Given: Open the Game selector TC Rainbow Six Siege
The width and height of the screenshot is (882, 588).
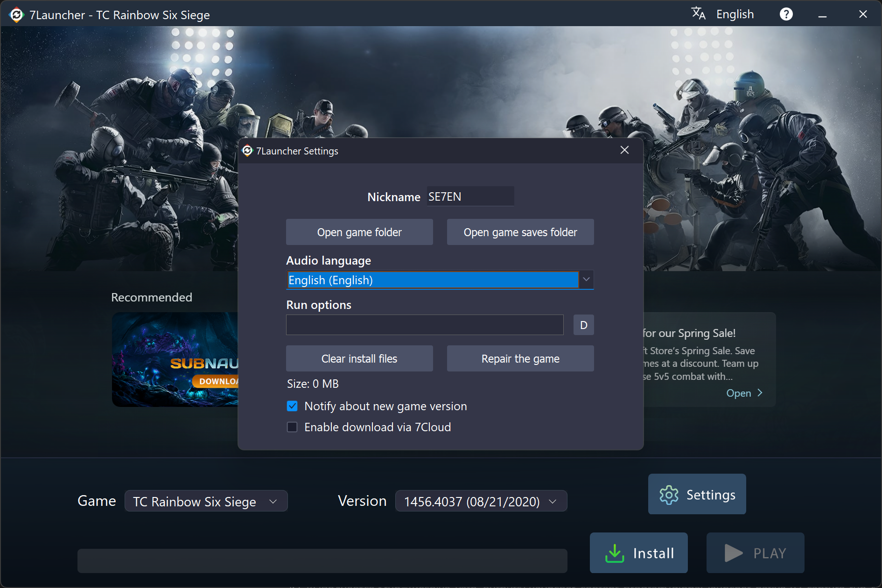Looking at the screenshot, I should (x=206, y=501).
